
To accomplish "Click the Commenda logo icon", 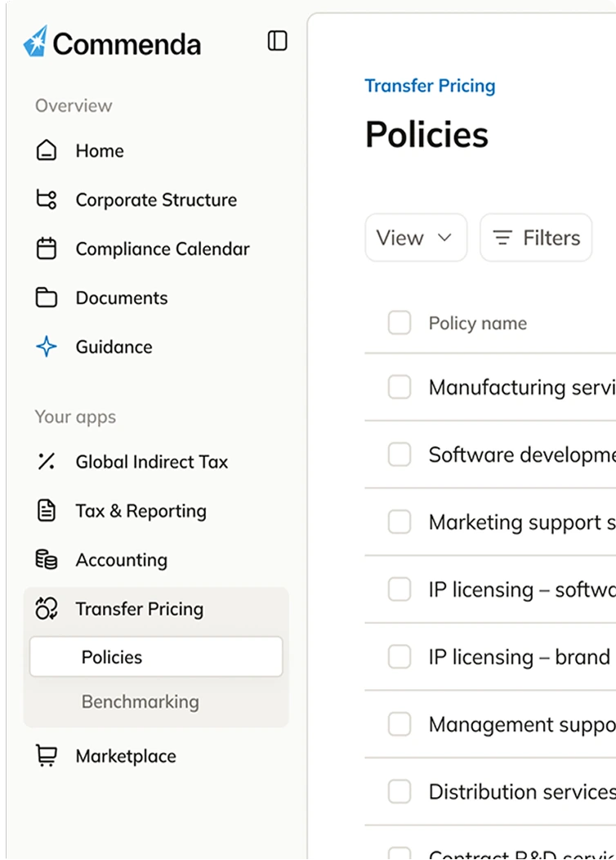I will (x=36, y=42).
